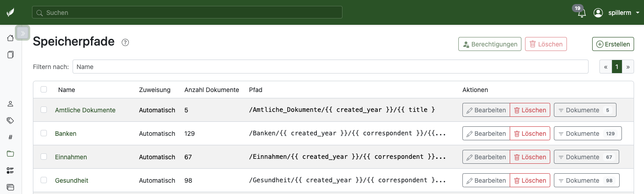The height and width of the screenshot is (194, 644).
Task: Expand the sidebar with the double-chevron button
Action: (x=23, y=33)
